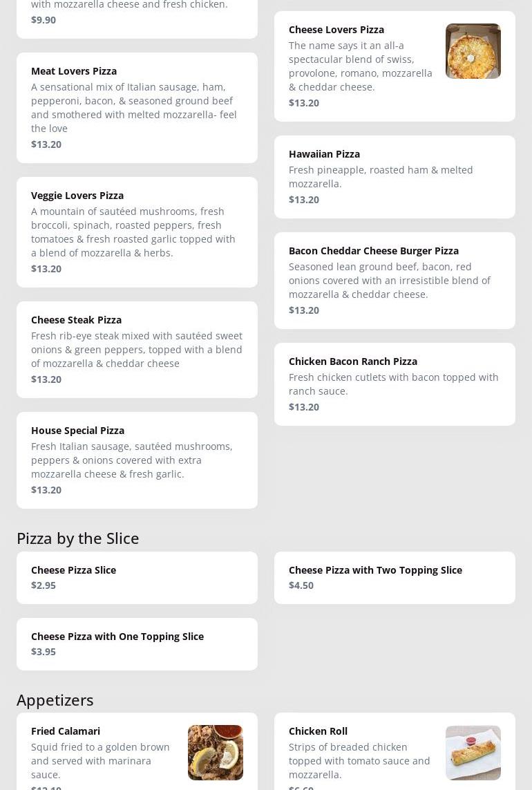Add the Cheese Pizza Slice item
Image resolution: width=532 pixels, height=790 pixels.
[137, 578]
